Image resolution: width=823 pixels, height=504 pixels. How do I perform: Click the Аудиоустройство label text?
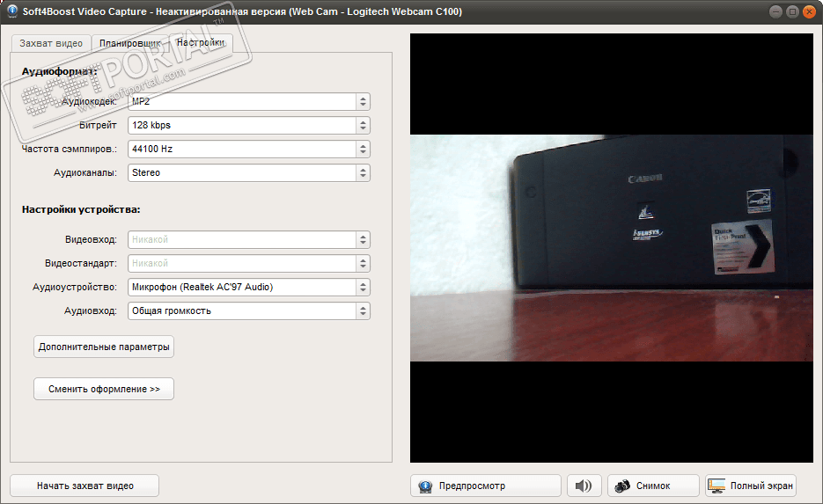(x=75, y=287)
